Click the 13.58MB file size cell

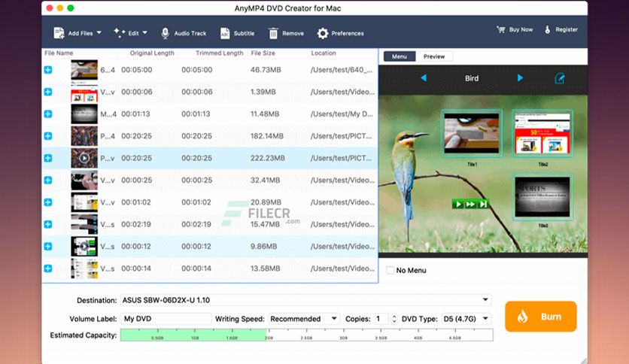265,268
